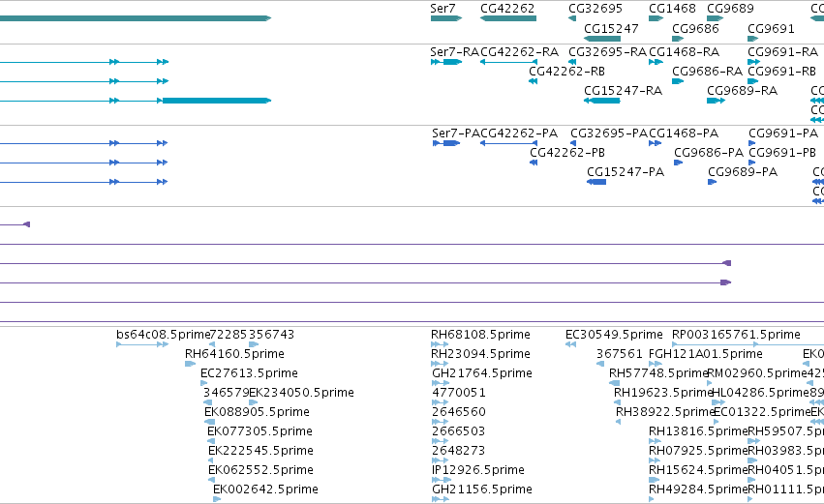Click the 2648273 EST label
The width and height of the screenshot is (824, 504).
458,451
